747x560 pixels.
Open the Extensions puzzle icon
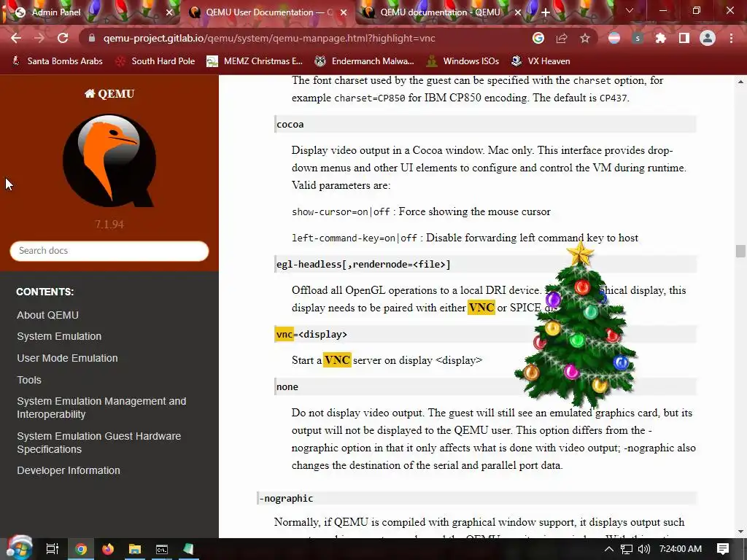point(661,38)
